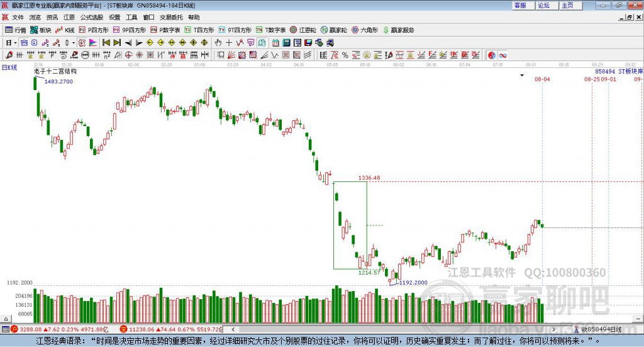This screenshot has height=347, width=644.
Task: Click the black right arrow icon
Action: (139, 43)
